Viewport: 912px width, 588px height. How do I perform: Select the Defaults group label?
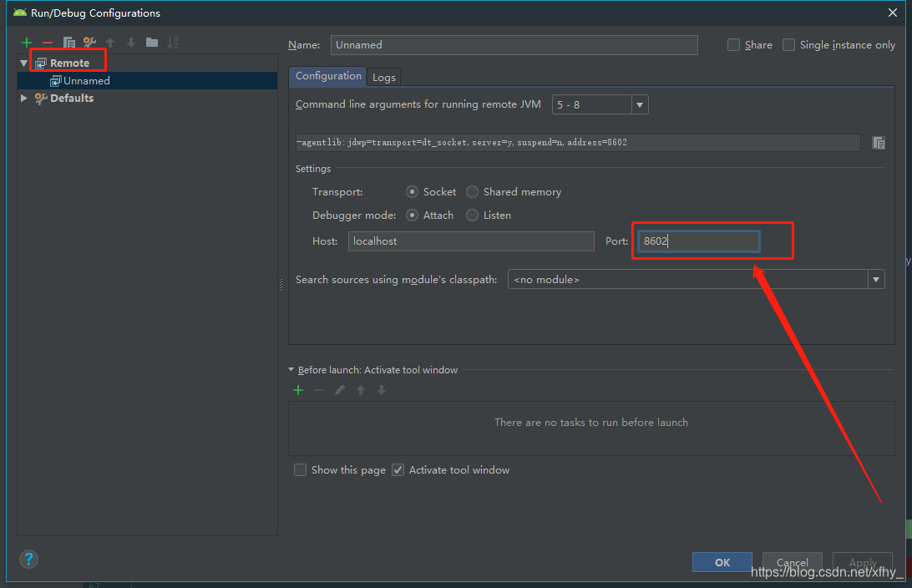point(72,99)
